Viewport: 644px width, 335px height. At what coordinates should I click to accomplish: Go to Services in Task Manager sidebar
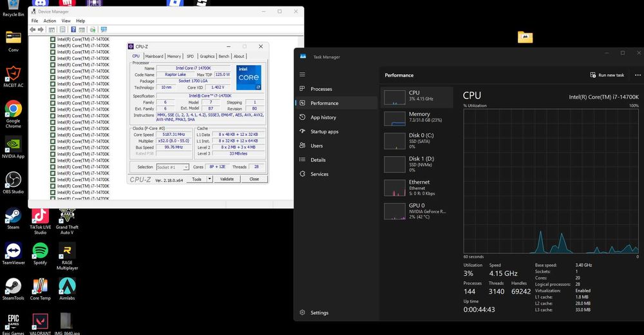tap(336, 174)
